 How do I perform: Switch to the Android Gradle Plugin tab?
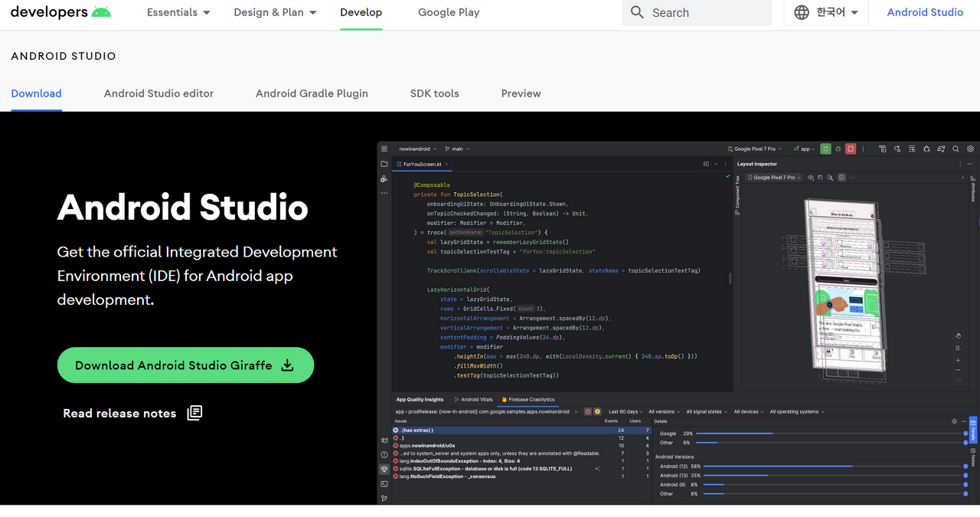point(312,93)
